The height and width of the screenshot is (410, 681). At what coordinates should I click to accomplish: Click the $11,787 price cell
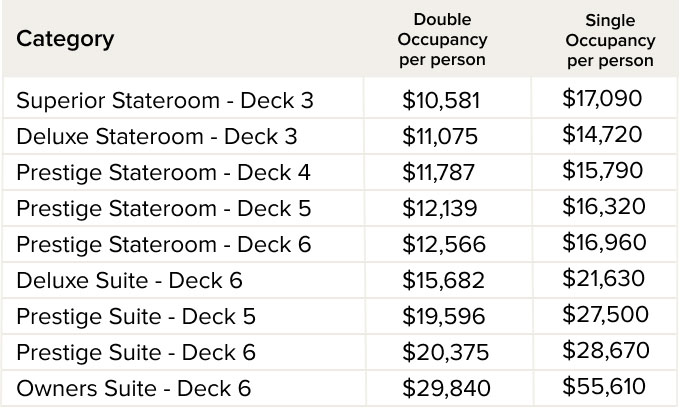point(440,172)
